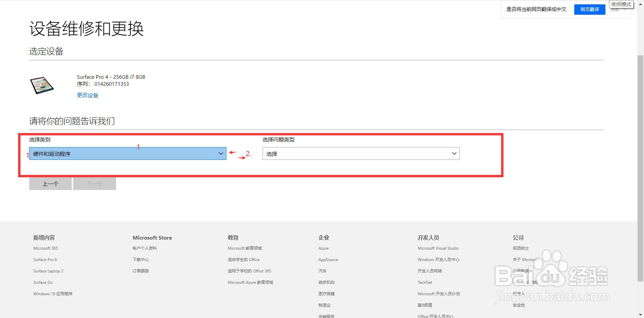Open the Microsoft 教育领域 link
Image resolution: width=644 pixels, height=318 pixels.
tap(245, 248)
